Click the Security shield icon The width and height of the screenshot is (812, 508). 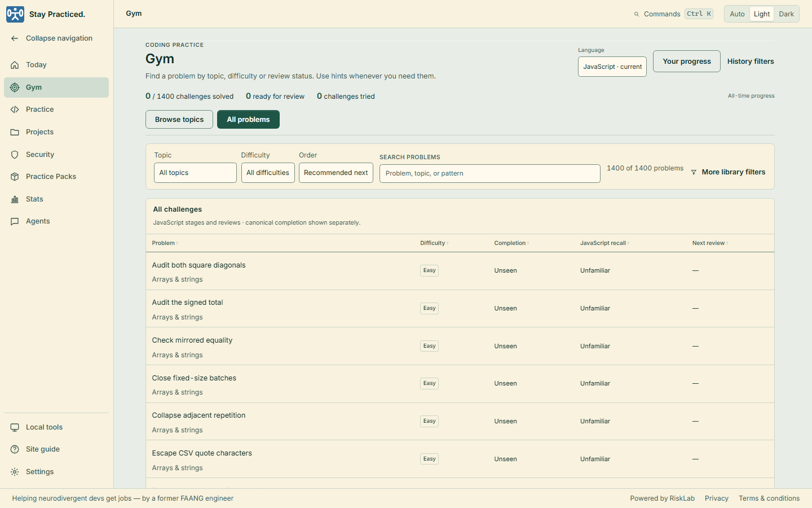pyautogui.click(x=15, y=155)
